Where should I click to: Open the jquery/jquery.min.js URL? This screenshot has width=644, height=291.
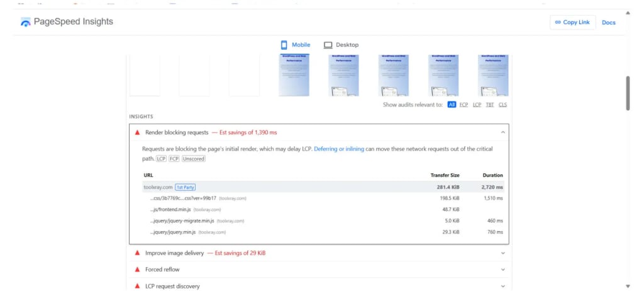click(x=173, y=232)
